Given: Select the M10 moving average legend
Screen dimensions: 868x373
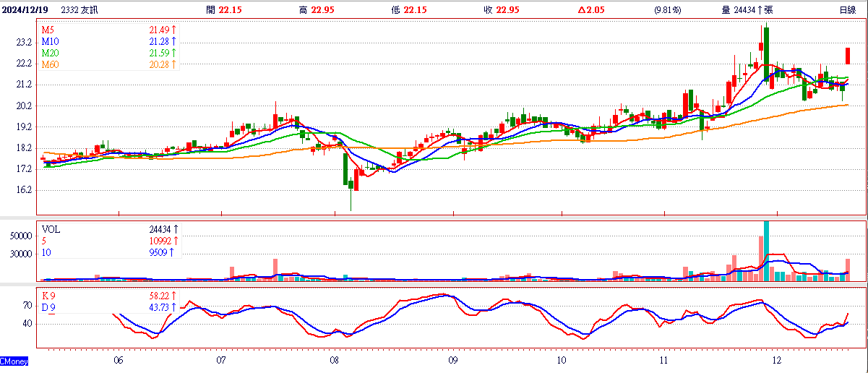Looking at the screenshot, I should coord(50,42).
